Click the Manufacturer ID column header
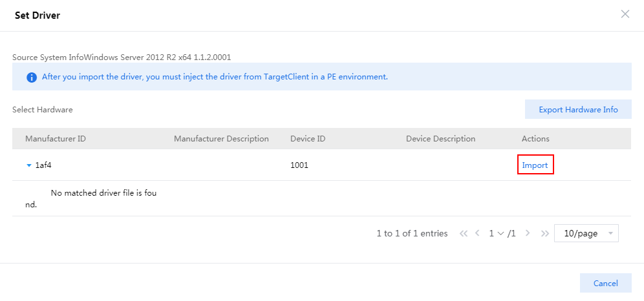This screenshot has height=301, width=644. (x=56, y=139)
